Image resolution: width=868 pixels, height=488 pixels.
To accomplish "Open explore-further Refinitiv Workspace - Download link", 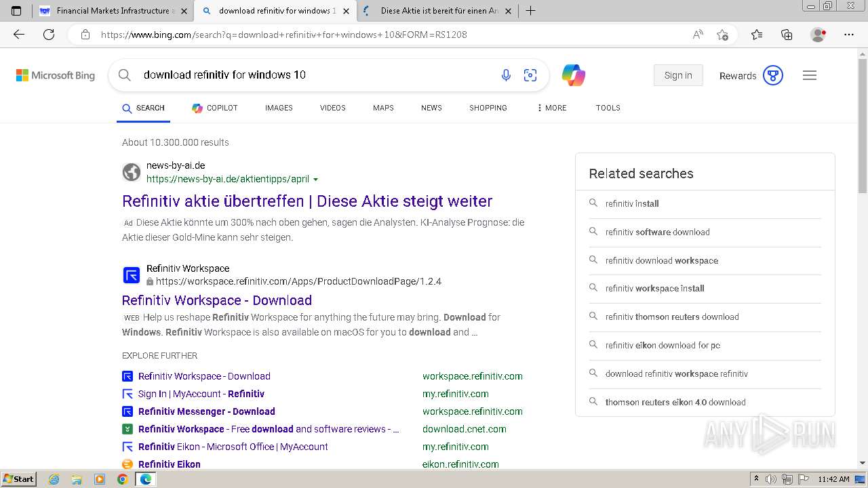I will [204, 376].
